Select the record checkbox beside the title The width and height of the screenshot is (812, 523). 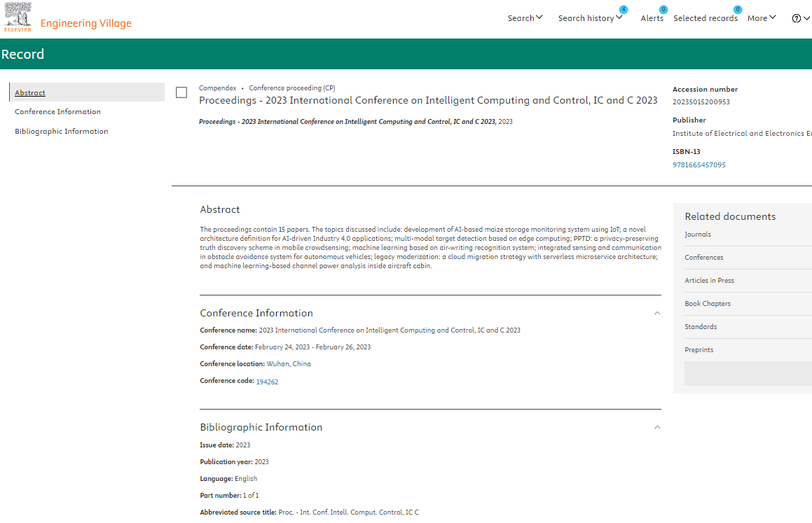[x=181, y=92]
